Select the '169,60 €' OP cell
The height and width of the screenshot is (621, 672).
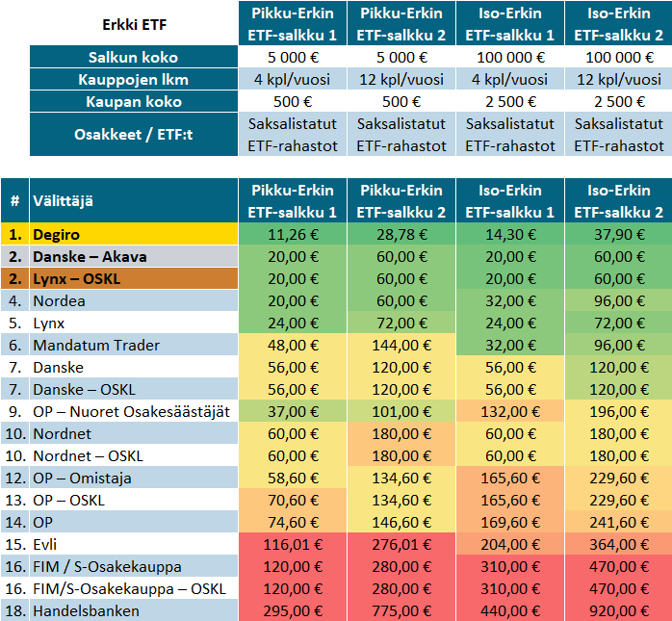pyautogui.click(x=510, y=522)
